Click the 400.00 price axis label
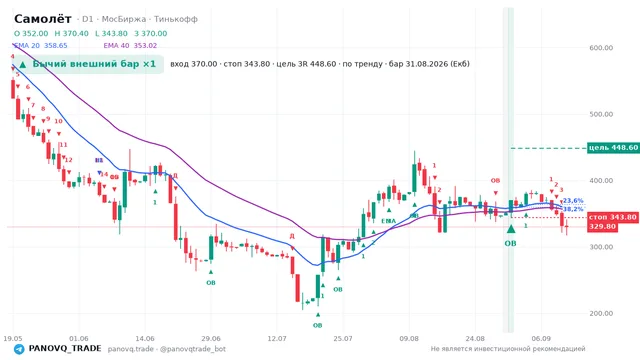This screenshot has width=640, height=360. [x=601, y=180]
